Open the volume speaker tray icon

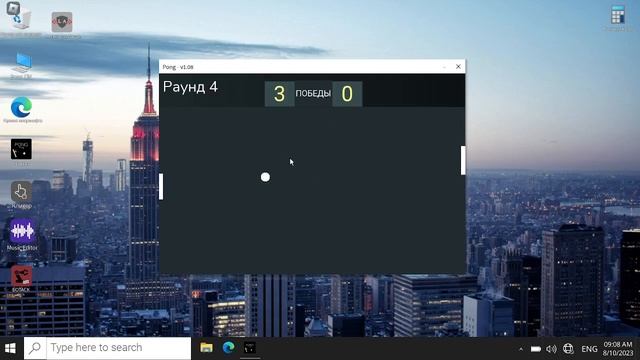[x=551, y=349]
